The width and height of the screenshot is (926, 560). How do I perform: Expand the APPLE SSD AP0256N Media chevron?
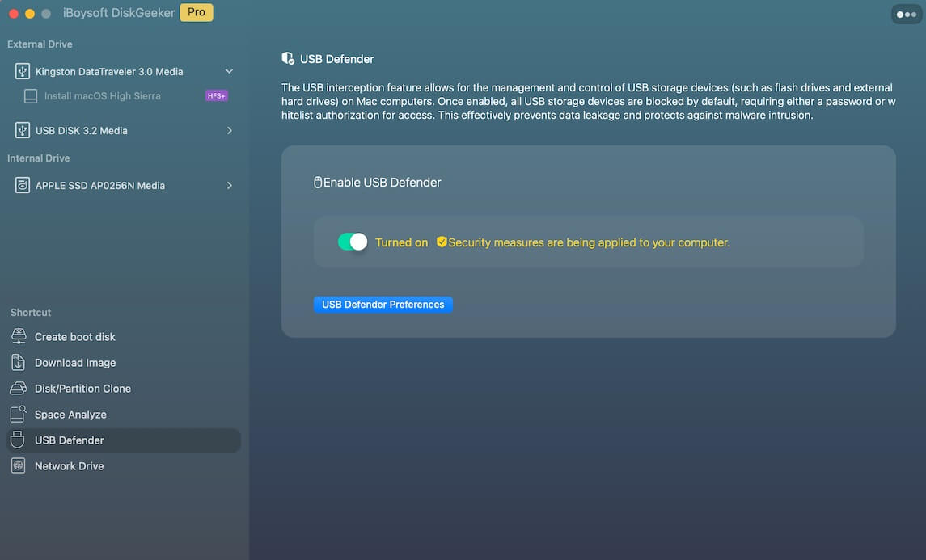tap(230, 186)
